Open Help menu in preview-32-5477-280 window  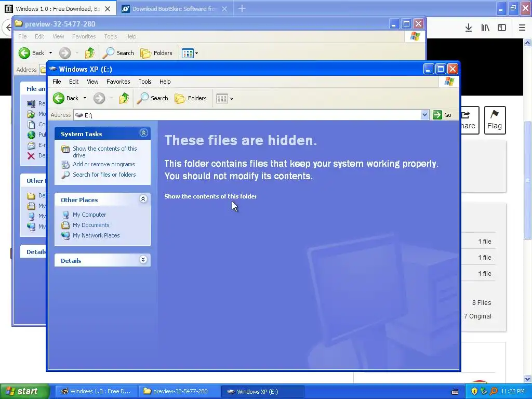(130, 36)
